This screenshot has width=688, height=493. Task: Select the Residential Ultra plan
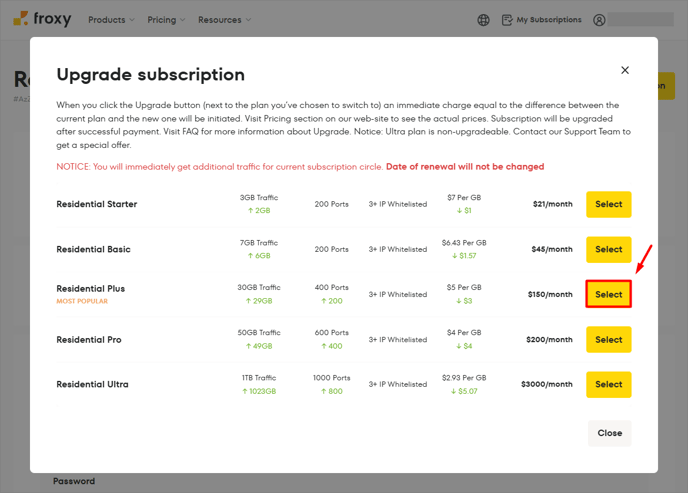click(609, 385)
